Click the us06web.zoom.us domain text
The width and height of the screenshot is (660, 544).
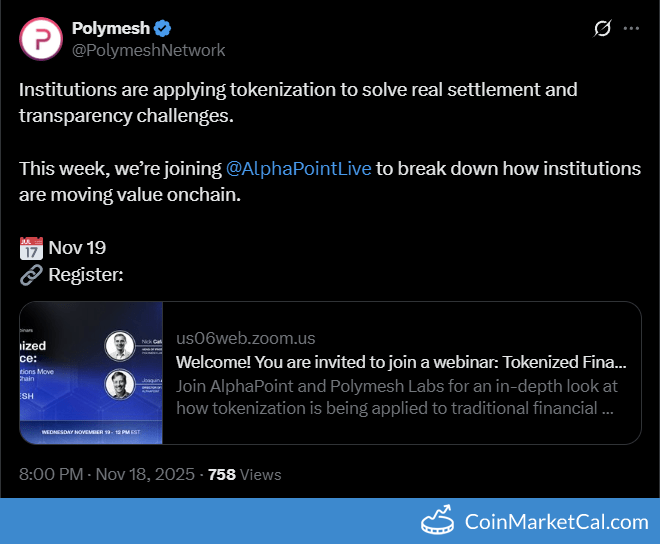(x=245, y=338)
